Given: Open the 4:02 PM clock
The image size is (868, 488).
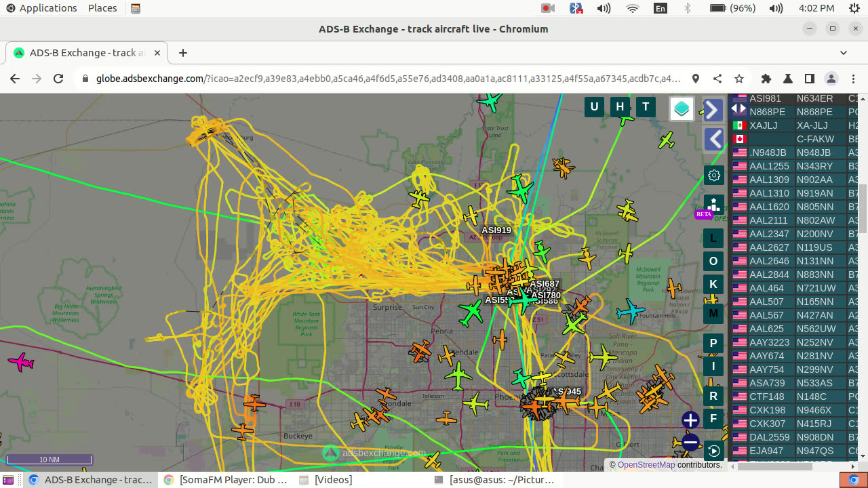Looking at the screenshot, I should point(816,8).
